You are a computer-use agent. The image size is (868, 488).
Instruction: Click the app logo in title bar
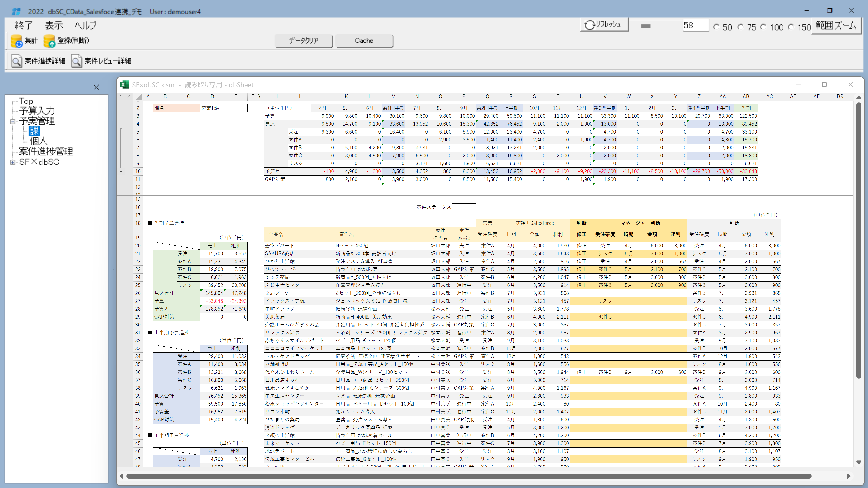(16, 12)
